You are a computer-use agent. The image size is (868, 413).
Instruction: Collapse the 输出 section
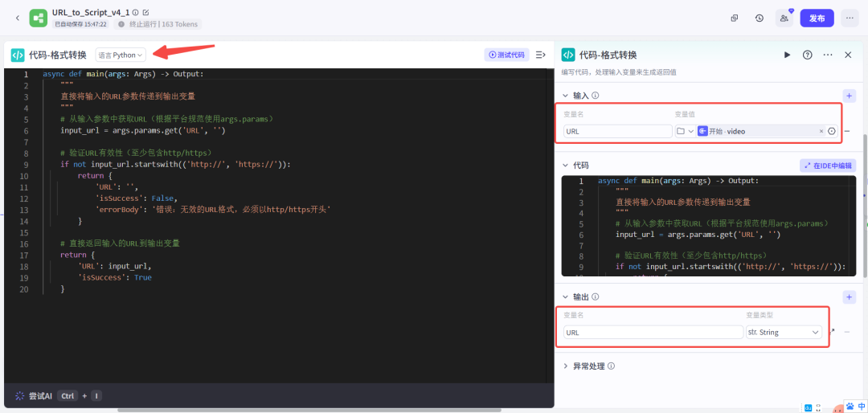pos(566,297)
